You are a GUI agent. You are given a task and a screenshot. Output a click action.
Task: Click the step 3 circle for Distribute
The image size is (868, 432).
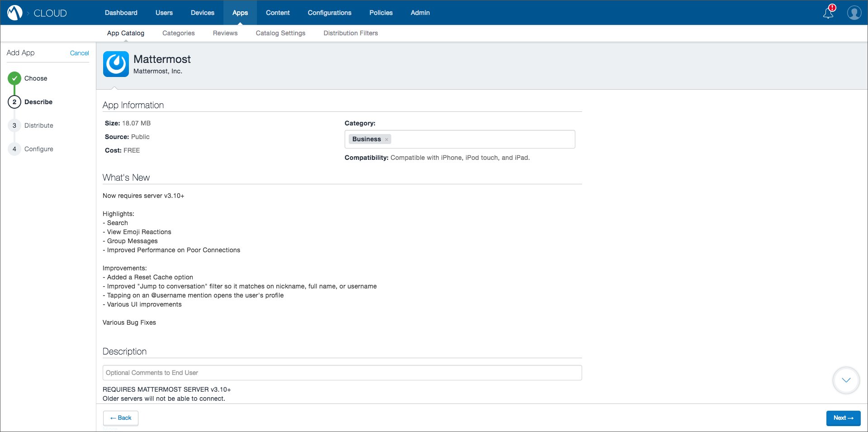pyautogui.click(x=14, y=125)
